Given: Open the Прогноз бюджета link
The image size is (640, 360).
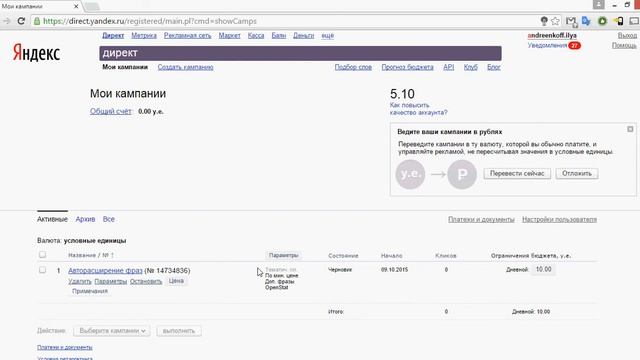Looking at the screenshot, I should (x=407, y=67).
